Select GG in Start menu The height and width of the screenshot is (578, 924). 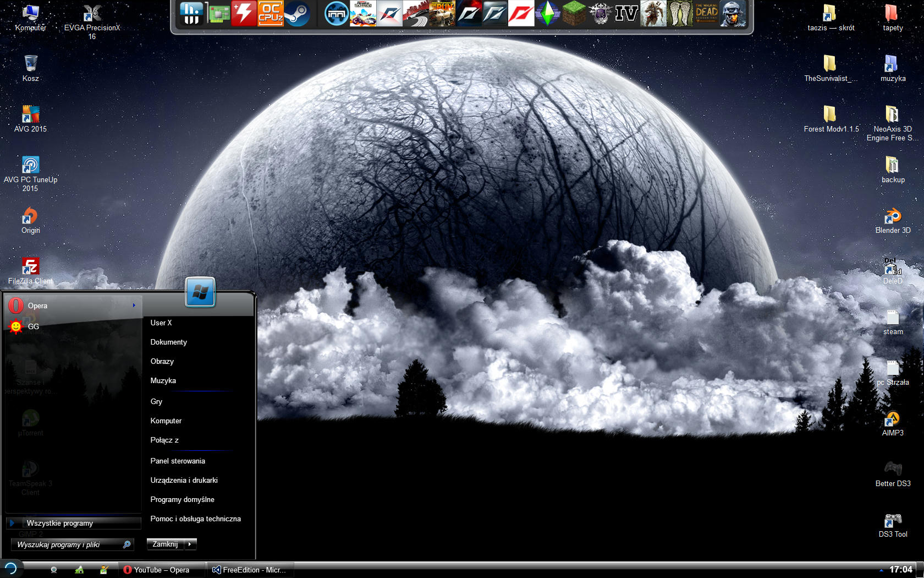(x=73, y=326)
